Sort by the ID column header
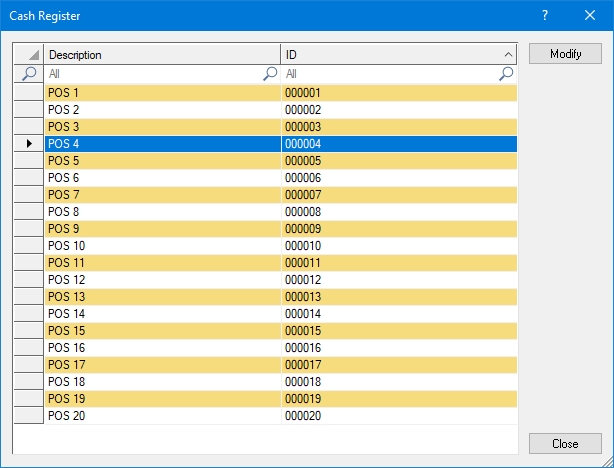 coord(390,55)
